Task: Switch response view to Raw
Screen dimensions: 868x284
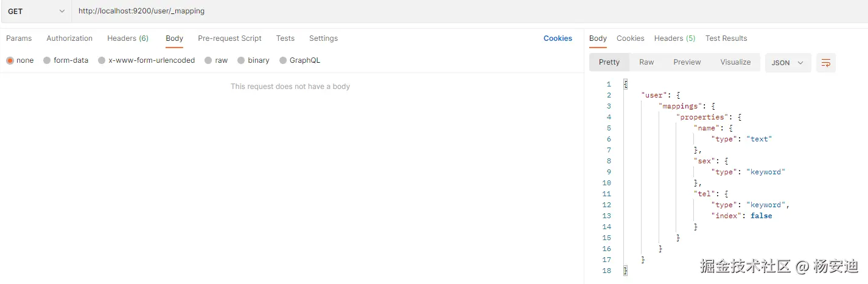Action: (646, 62)
